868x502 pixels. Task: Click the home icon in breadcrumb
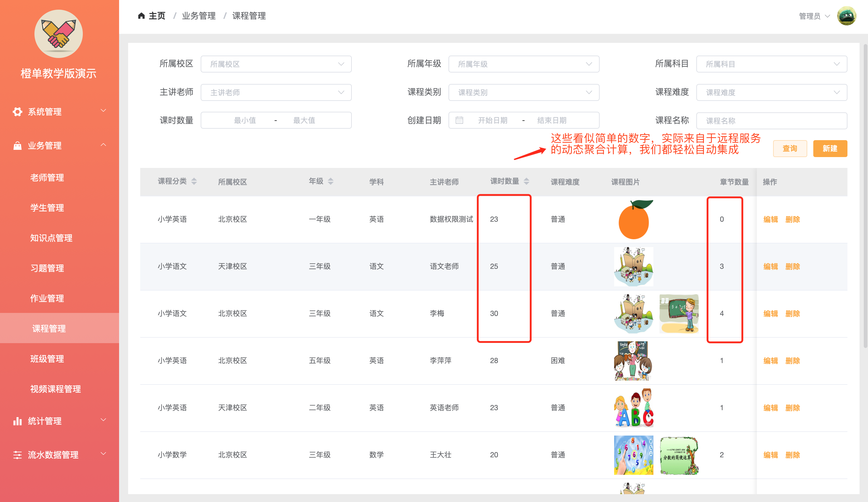click(x=141, y=16)
